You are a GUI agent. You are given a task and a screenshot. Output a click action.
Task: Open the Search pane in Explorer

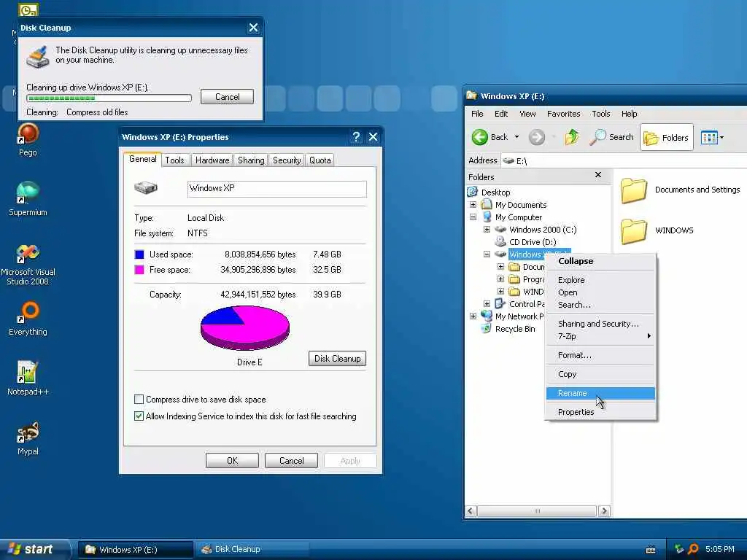coord(612,137)
